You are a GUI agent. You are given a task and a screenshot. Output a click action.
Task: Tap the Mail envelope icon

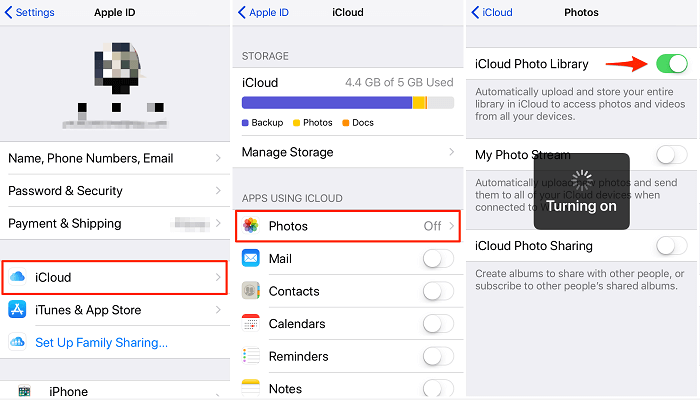click(251, 259)
